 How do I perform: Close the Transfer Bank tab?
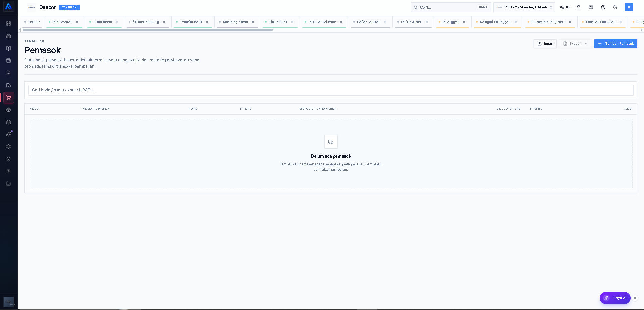point(207,22)
